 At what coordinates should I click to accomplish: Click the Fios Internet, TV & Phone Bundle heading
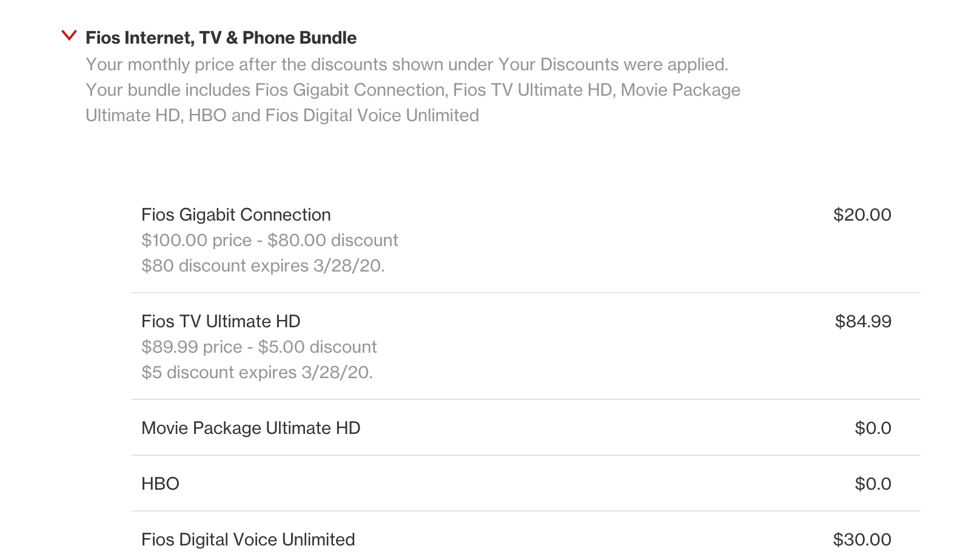click(x=221, y=38)
